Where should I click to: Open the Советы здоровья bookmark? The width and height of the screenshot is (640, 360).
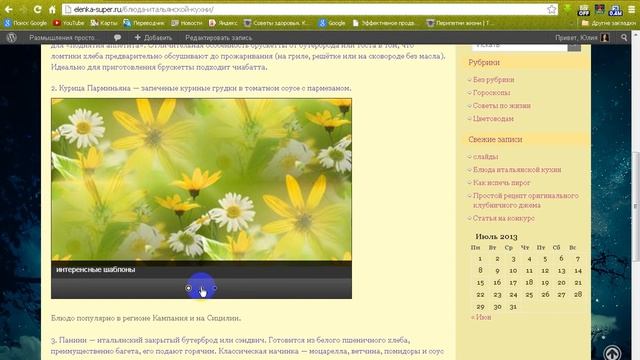point(276,23)
